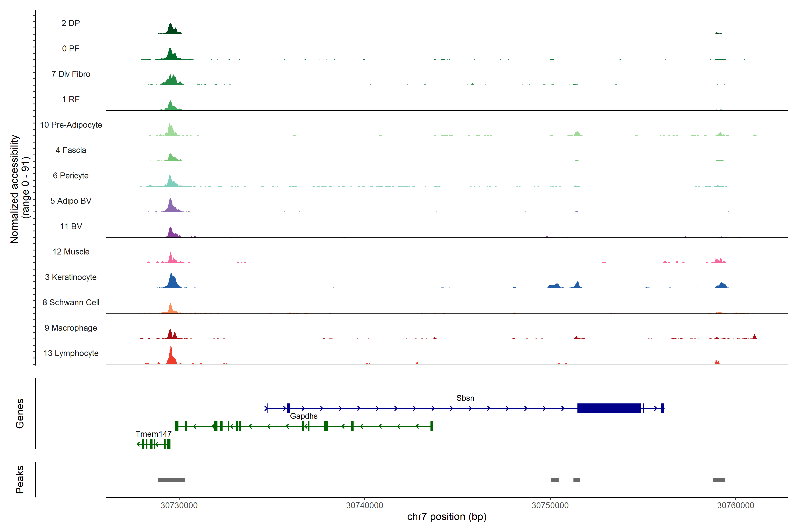Click the Tmem147 gene label

(153, 434)
